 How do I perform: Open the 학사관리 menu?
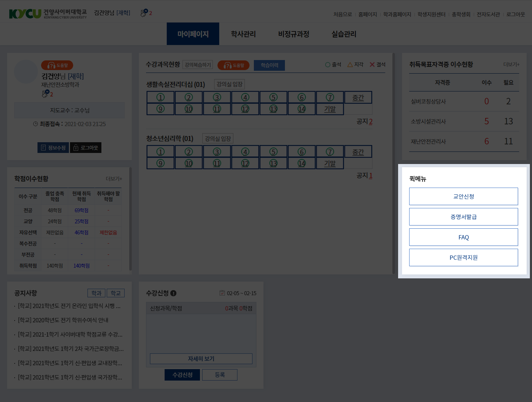(243, 34)
